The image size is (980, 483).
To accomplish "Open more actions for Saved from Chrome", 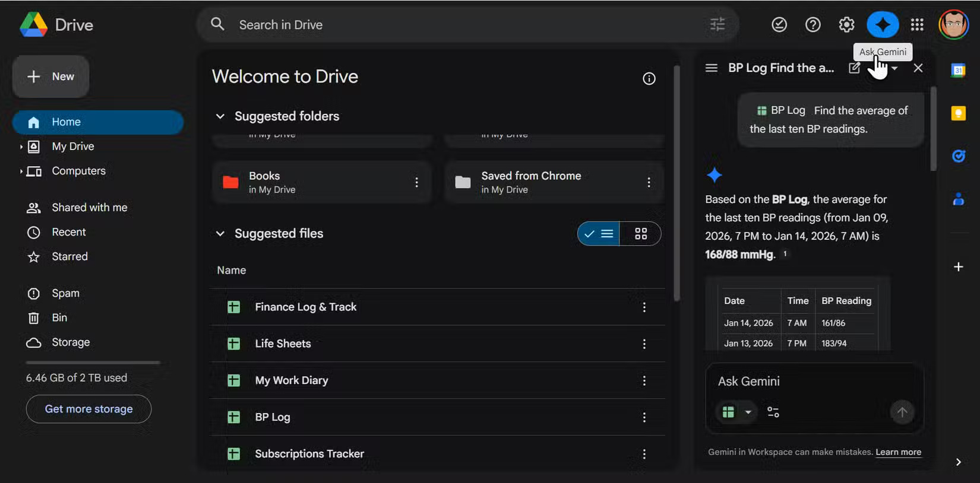I will tap(649, 182).
